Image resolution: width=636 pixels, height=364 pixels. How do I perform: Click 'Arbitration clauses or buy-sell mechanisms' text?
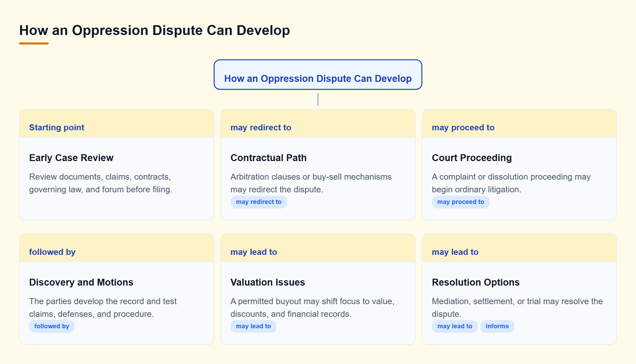pyautogui.click(x=311, y=183)
